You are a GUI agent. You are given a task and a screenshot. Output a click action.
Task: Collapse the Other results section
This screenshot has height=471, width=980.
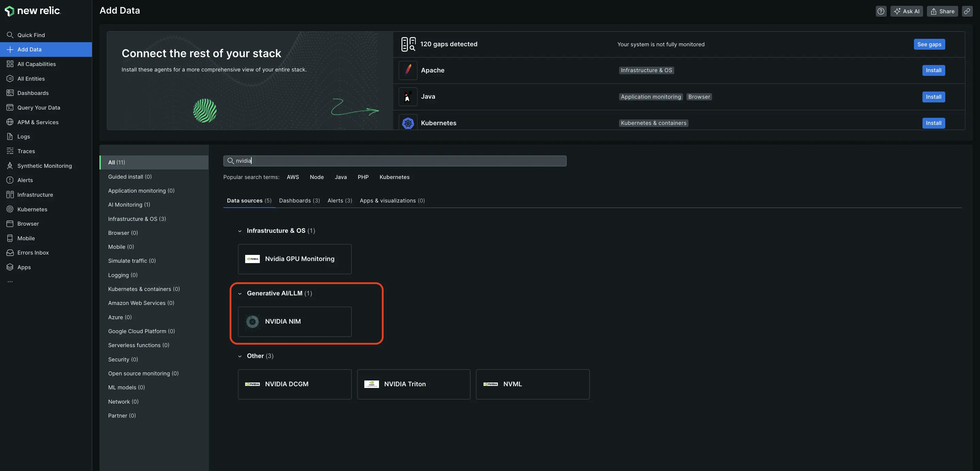click(240, 356)
